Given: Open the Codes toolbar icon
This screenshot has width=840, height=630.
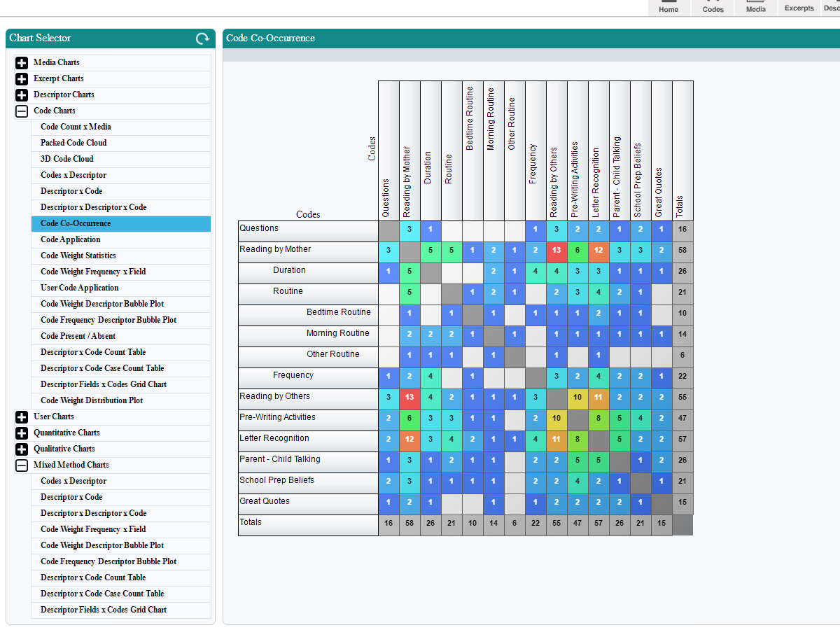Looking at the screenshot, I should 713,7.
